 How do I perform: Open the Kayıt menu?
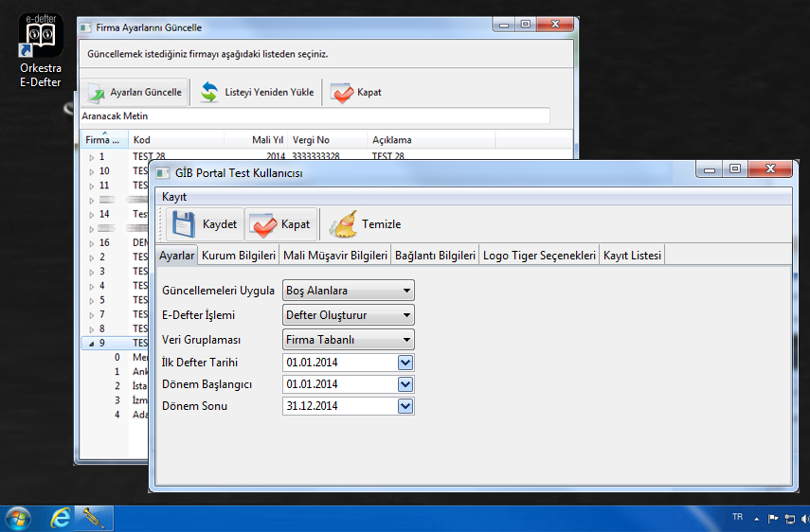pos(174,197)
